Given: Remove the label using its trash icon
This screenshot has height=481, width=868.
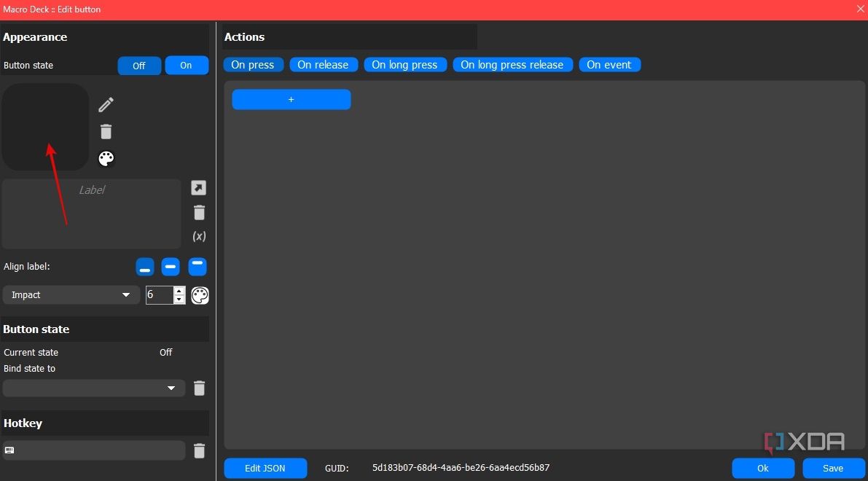Looking at the screenshot, I should click(x=199, y=213).
